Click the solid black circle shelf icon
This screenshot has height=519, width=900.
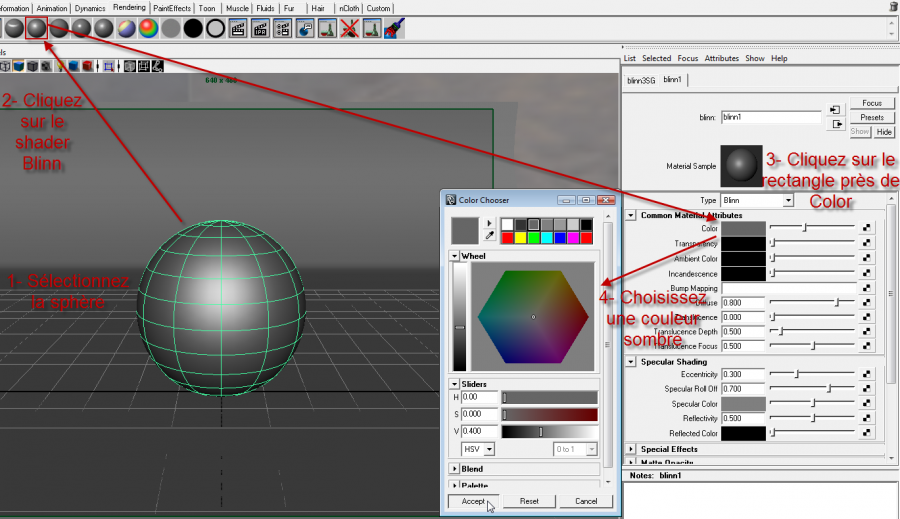tap(193, 29)
